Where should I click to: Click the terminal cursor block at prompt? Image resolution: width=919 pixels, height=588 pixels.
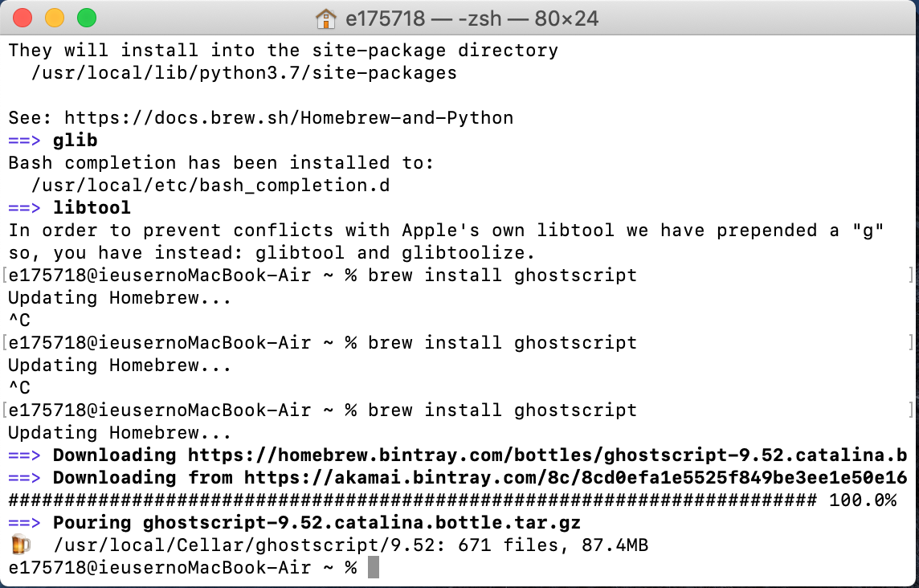click(374, 567)
